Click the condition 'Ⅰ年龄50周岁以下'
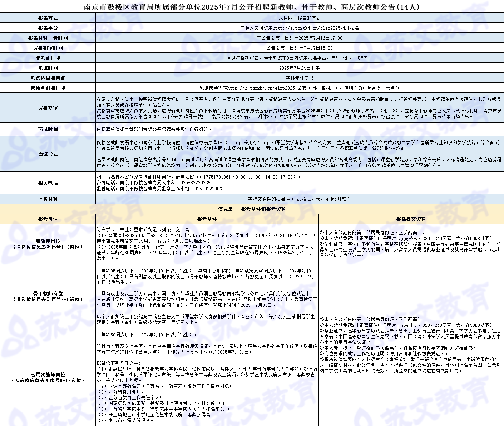This screenshot has width=504, height=426. [x=147, y=335]
